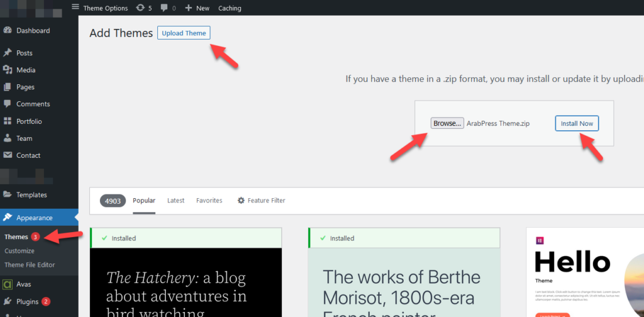
Task: Click the Comments speech bubble icon
Action: click(x=8, y=104)
